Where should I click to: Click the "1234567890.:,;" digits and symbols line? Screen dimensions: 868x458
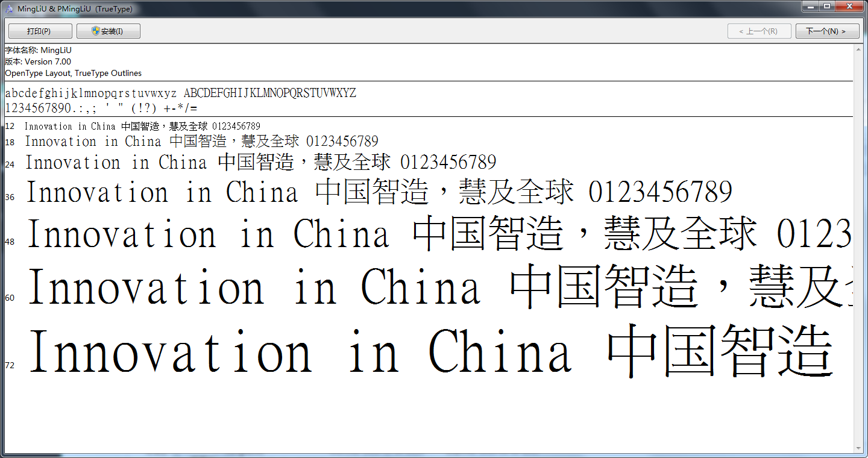101,109
